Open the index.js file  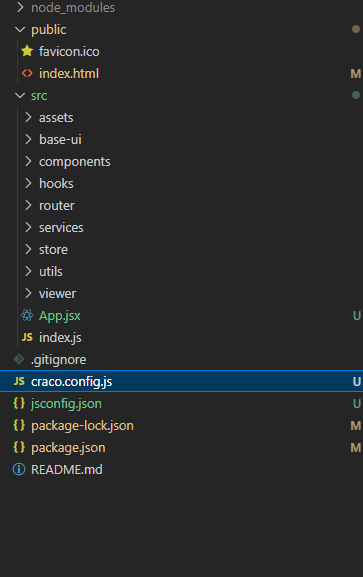60,337
